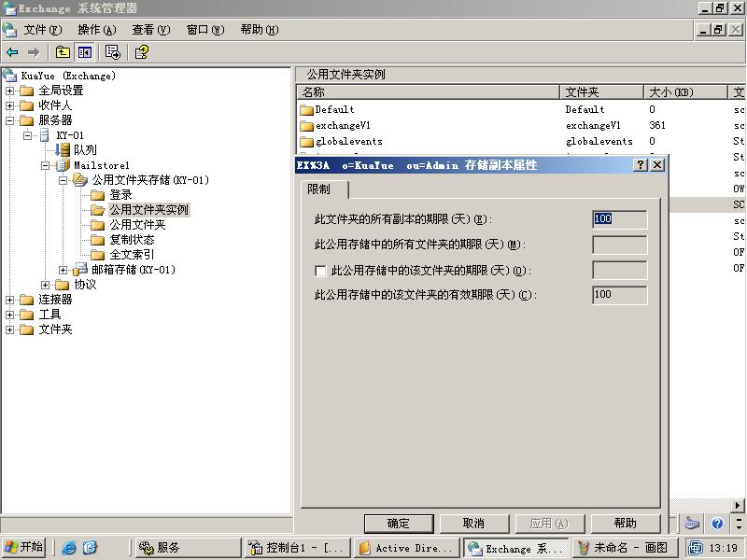This screenshot has width=747, height=560.
Task: Click the list's horizontal scrollbar right arrow
Action: (x=737, y=505)
